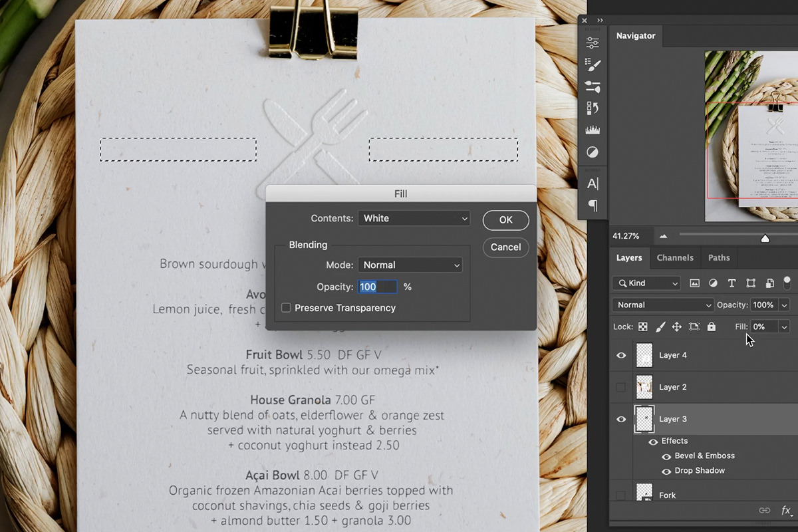
Task: Enable the Preserve Transparency checkbox
Action: (x=286, y=307)
